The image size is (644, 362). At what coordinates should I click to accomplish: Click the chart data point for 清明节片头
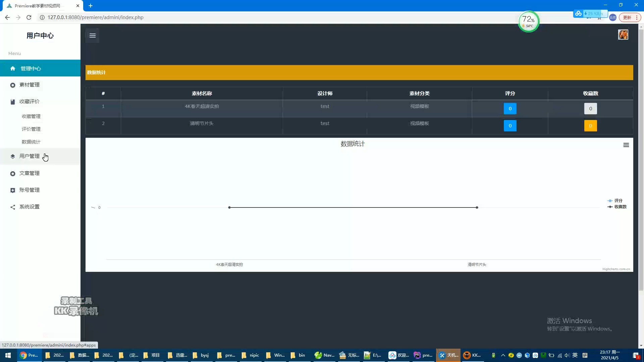pos(477,207)
